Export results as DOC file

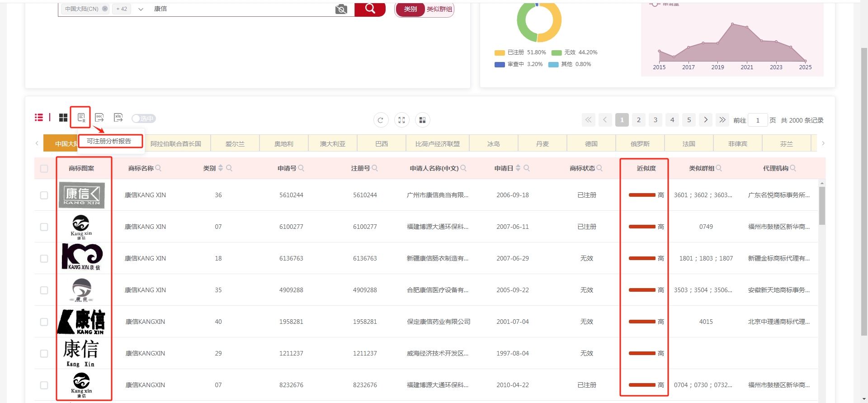click(x=99, y=118)
